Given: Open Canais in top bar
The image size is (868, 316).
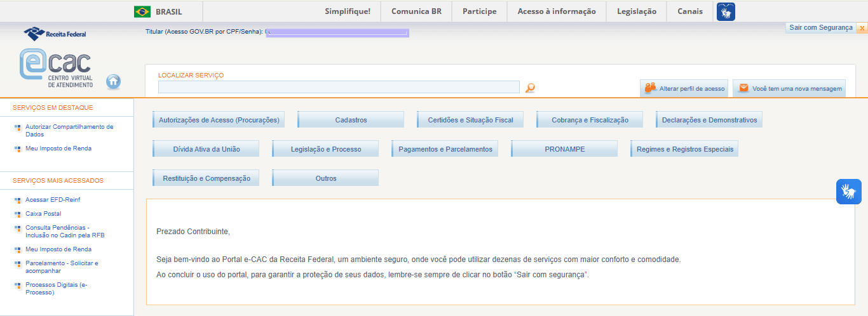Looking at the screenshot, I should pyautogui.click(x=690, y=11).
